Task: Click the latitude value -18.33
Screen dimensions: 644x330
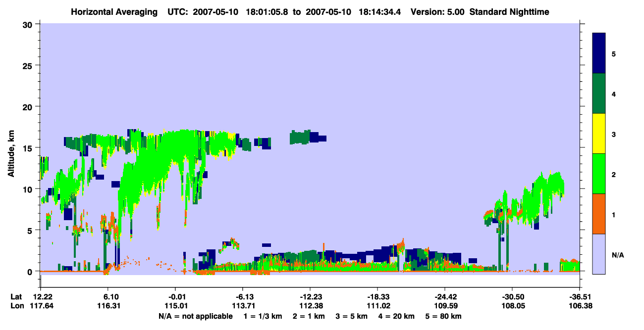Action: tap(377, 296)
